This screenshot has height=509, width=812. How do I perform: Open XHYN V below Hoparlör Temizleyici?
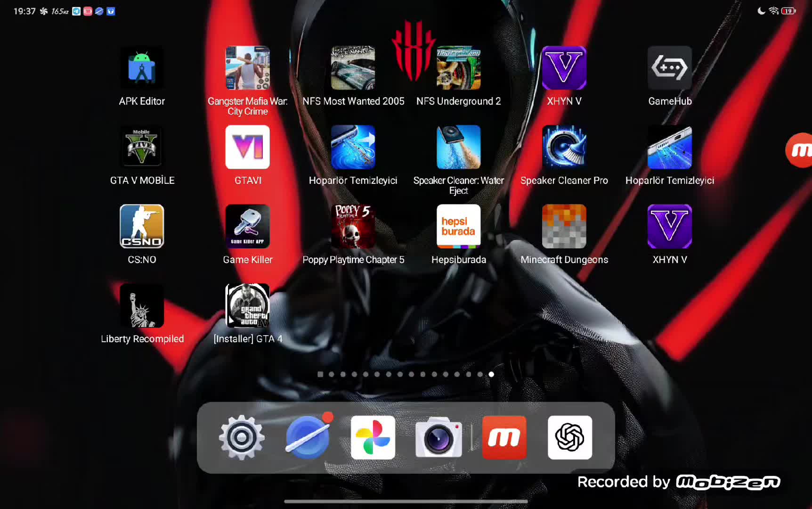pos(670,226)
